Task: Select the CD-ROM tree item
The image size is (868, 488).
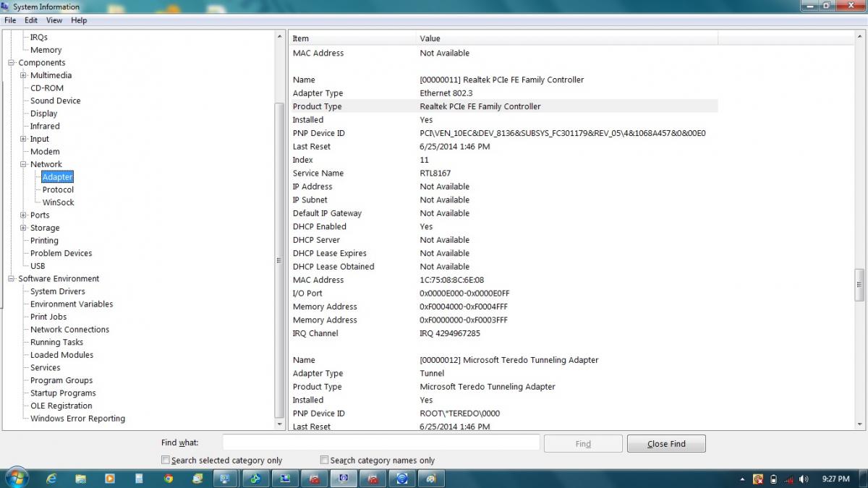Action: pos(47,88)
